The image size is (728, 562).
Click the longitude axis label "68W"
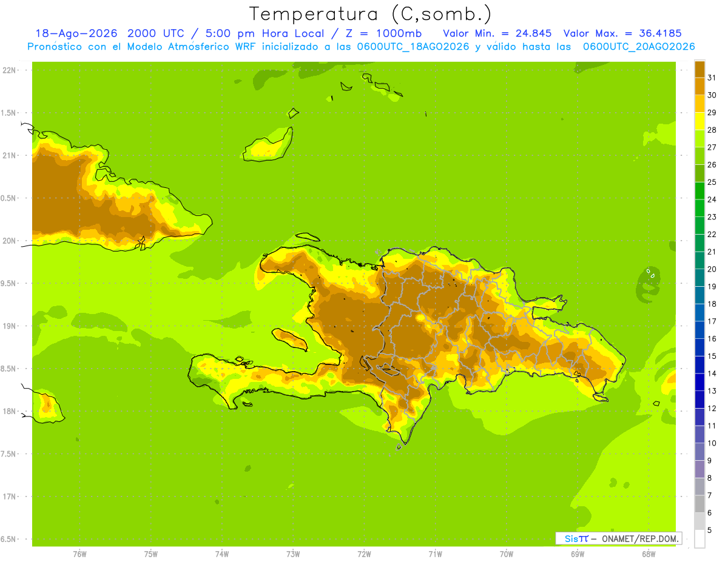(x=649, y=554)
